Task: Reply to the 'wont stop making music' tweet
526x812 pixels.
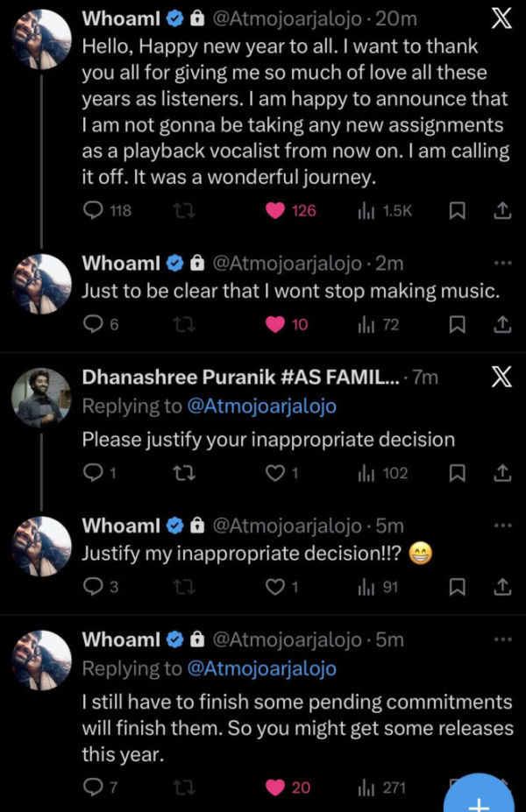Action: (93, 324)
